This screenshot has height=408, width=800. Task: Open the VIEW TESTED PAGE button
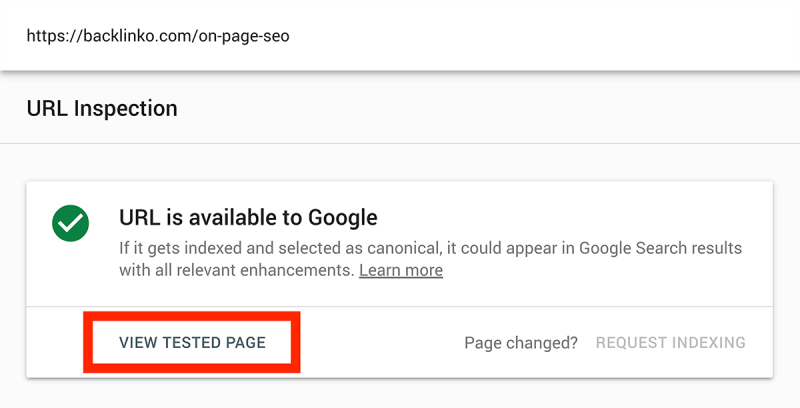192,342
